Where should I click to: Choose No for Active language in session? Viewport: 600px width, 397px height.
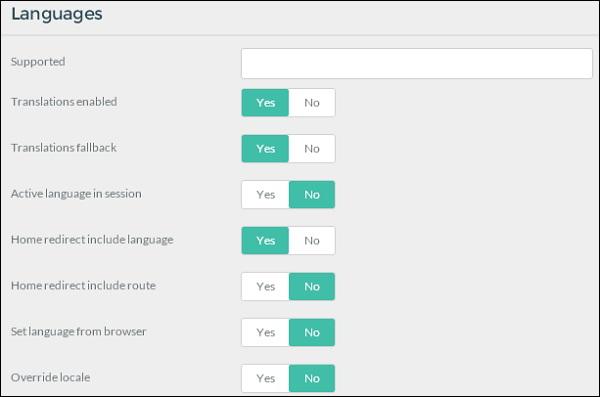312,194
